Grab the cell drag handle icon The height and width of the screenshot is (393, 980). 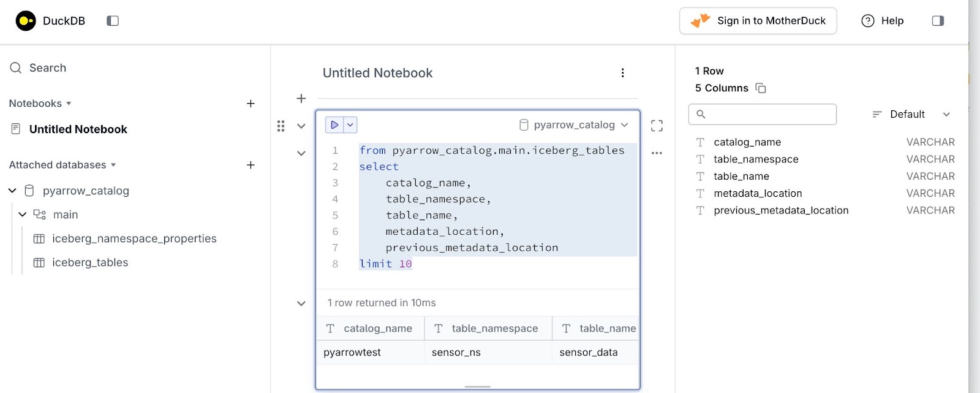pos(281,126)
